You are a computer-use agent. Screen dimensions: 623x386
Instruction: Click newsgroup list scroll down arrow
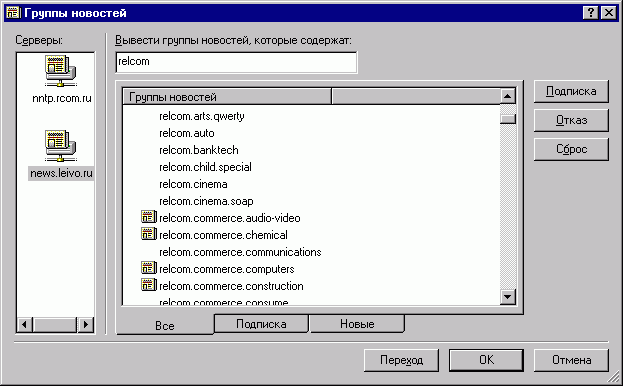[508, 296]
